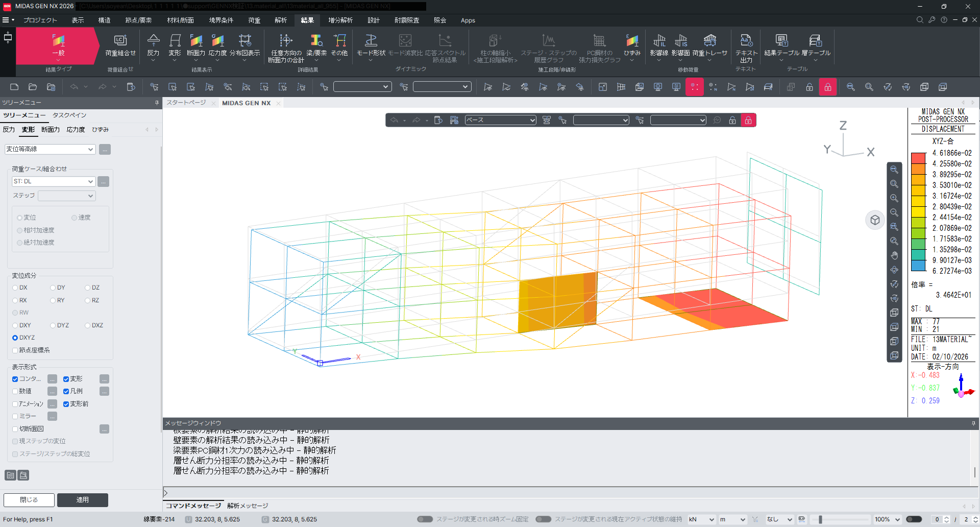Click the open folder icon in toolbar
Viewport: 980px width, 527px height.
(33, 87)
